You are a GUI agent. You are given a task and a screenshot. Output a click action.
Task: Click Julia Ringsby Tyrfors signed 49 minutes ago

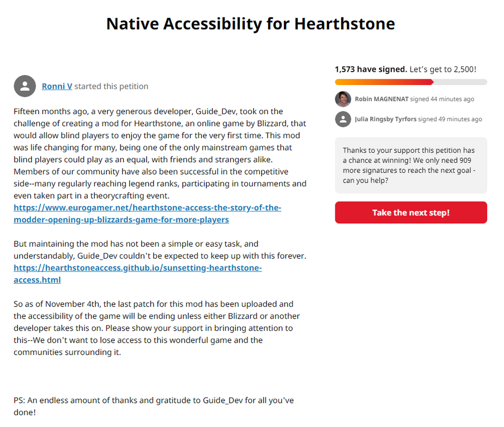418,119
